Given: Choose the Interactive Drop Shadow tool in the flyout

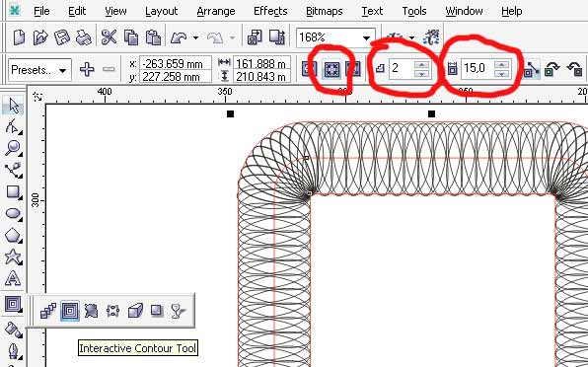Looking at the screenshot, I should (x=157, y=311).
